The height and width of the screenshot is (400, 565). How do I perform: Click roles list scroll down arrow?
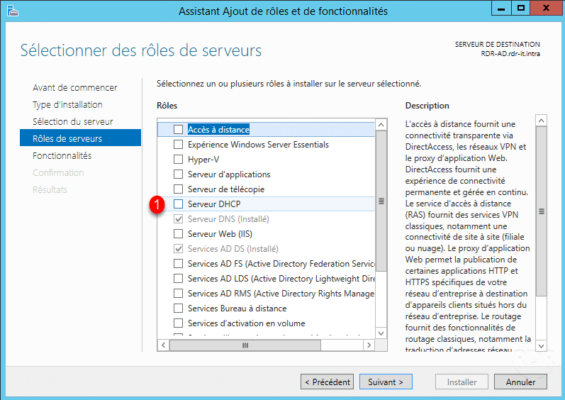[x=381, y=333]
